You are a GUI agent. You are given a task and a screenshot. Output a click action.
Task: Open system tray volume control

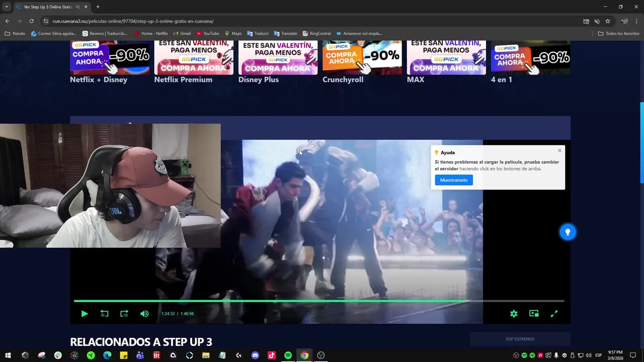pyautogui.click(x=588, y=355)
